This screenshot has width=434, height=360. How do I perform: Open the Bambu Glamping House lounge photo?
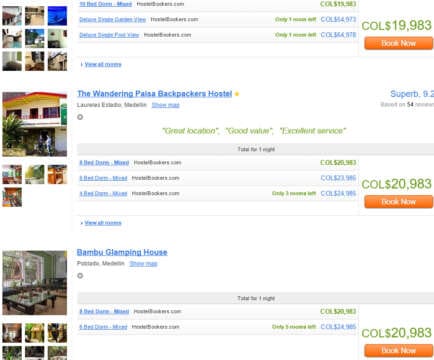(35, 283)
